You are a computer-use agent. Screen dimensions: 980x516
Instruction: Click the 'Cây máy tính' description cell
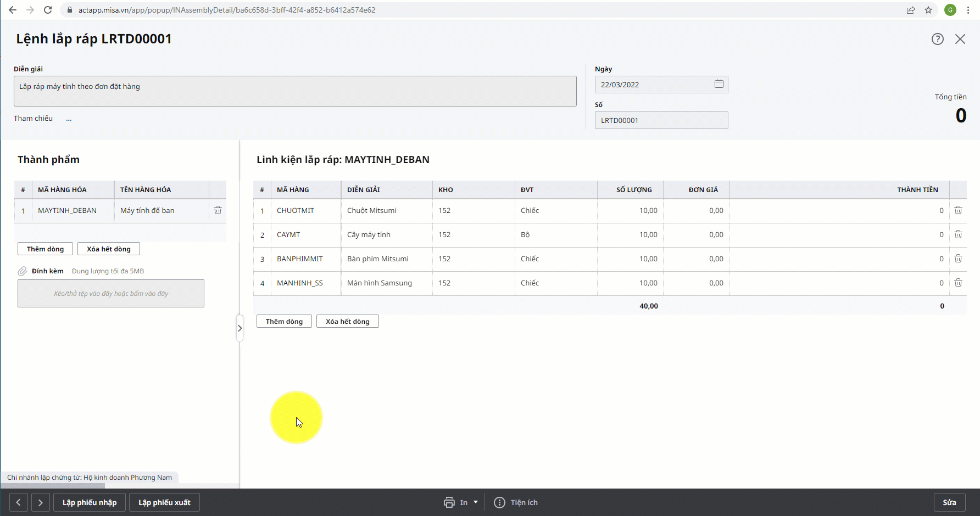(387, 235)
